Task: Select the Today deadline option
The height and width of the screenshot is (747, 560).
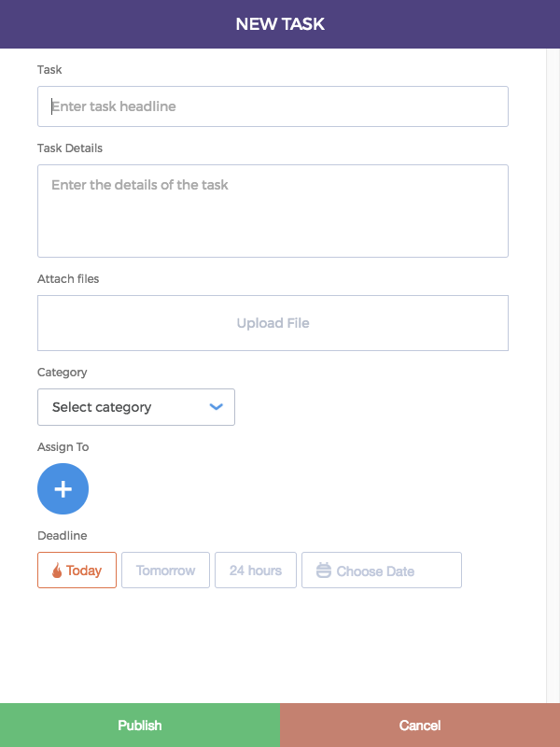Action: point(77,570)
